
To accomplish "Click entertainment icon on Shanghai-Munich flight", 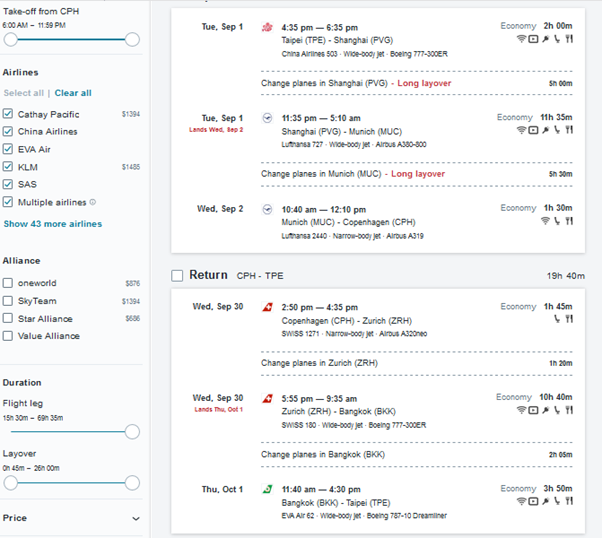I will (x=533, y=130).
